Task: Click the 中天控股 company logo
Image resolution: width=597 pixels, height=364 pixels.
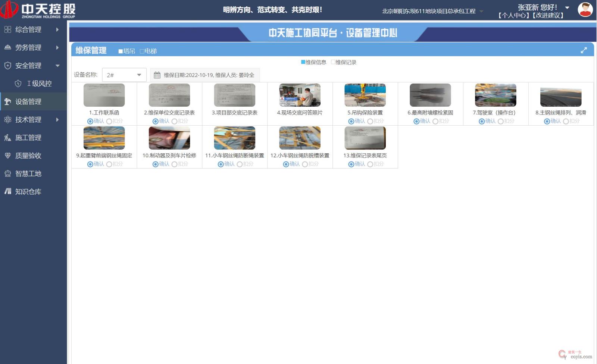Action: point(37,10)
